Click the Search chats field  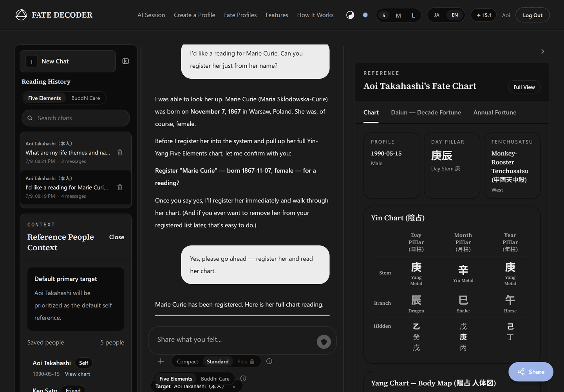(x=76, y=118)
